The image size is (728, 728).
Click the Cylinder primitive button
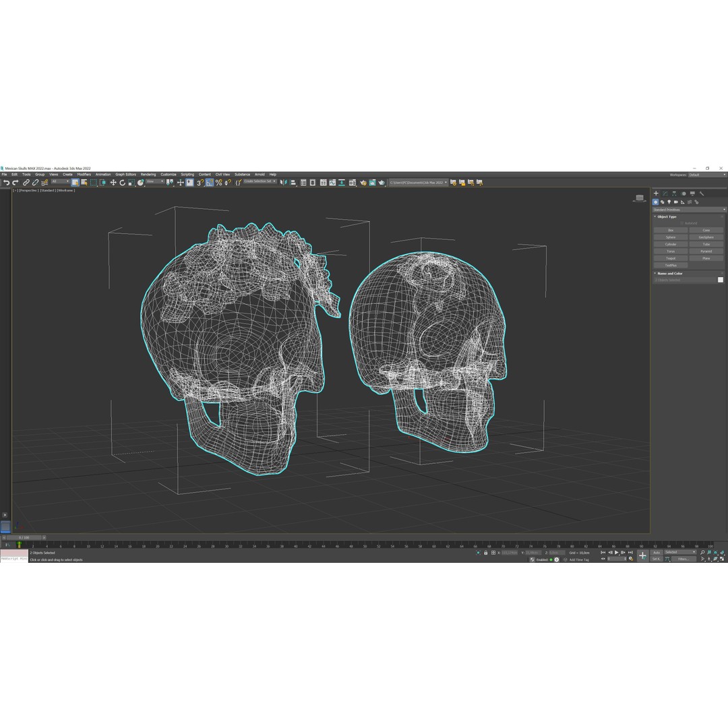pos(671,244)
